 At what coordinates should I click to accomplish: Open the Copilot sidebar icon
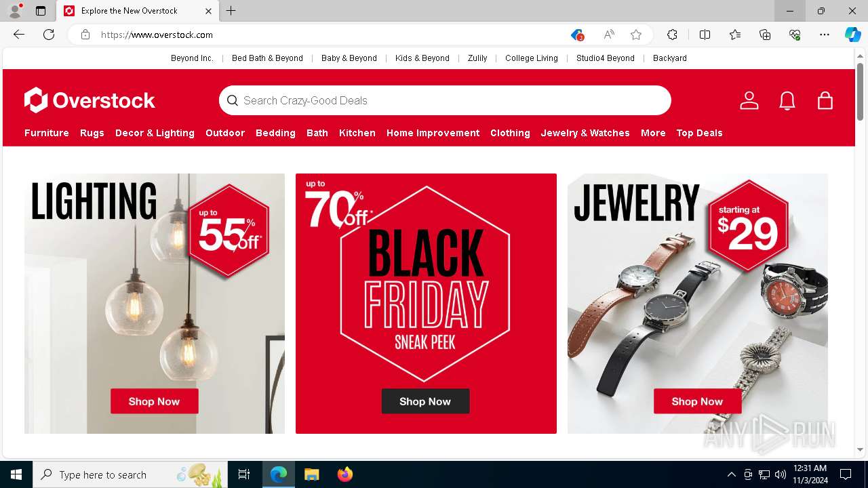click(x=852, y=35)
